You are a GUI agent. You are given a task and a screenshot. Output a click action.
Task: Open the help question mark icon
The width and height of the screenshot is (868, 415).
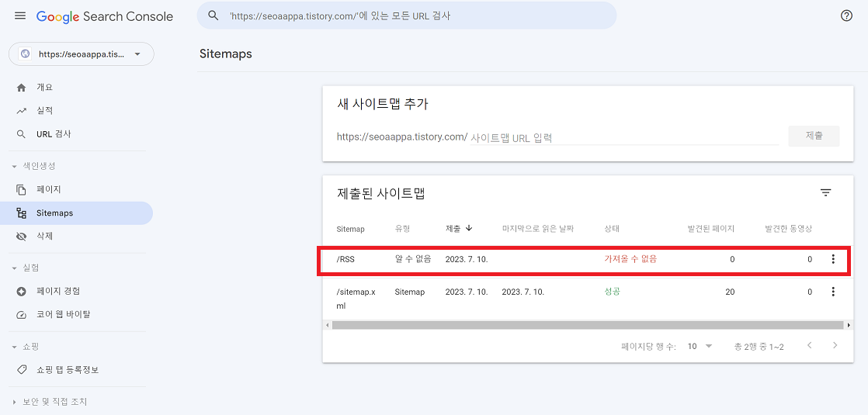846,16
